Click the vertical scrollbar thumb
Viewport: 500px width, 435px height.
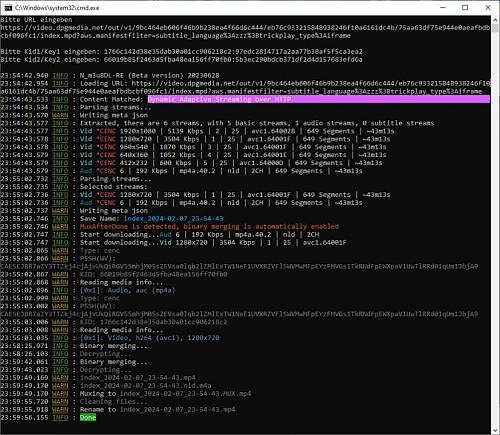[x=495, y=28]
